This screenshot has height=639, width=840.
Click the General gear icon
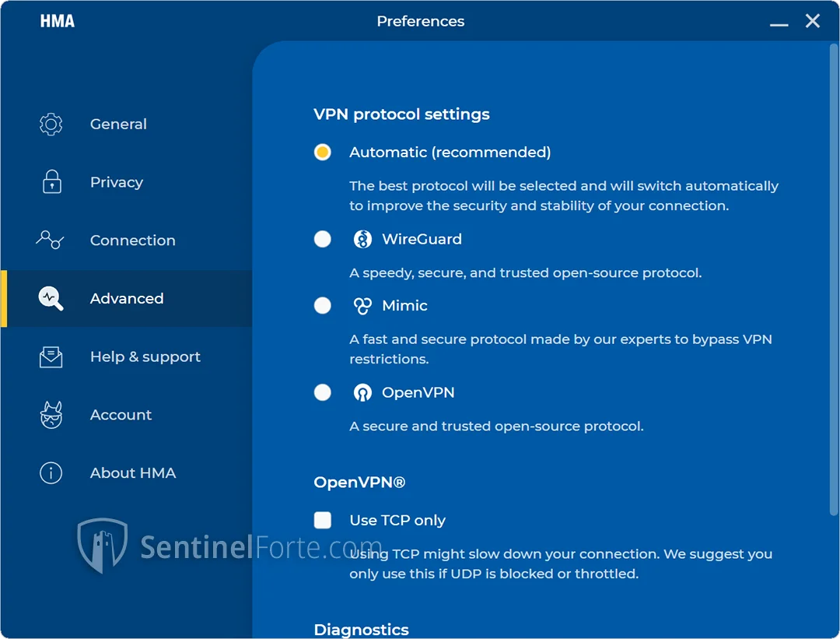(51, 124)
